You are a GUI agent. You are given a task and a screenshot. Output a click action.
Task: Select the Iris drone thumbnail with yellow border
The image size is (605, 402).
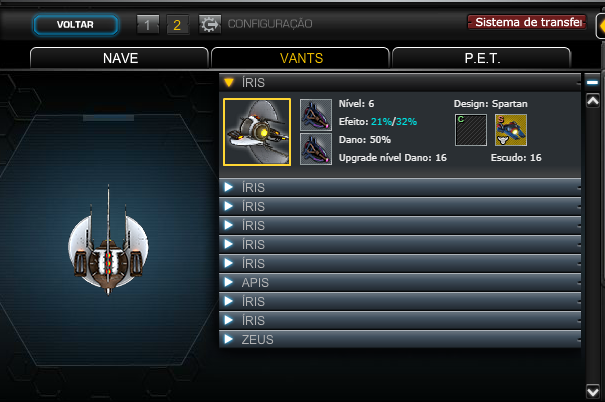point(257,132)
